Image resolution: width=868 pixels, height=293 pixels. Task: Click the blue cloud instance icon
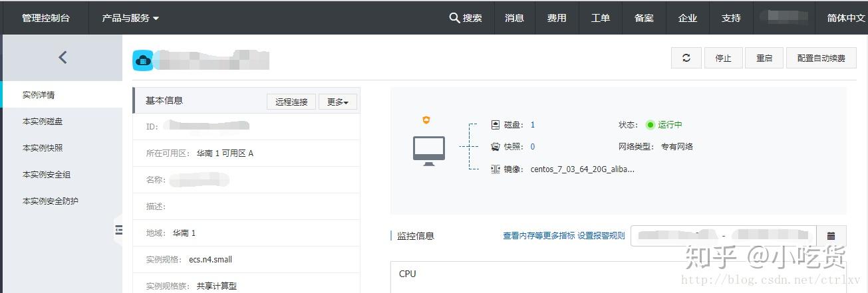142,60
